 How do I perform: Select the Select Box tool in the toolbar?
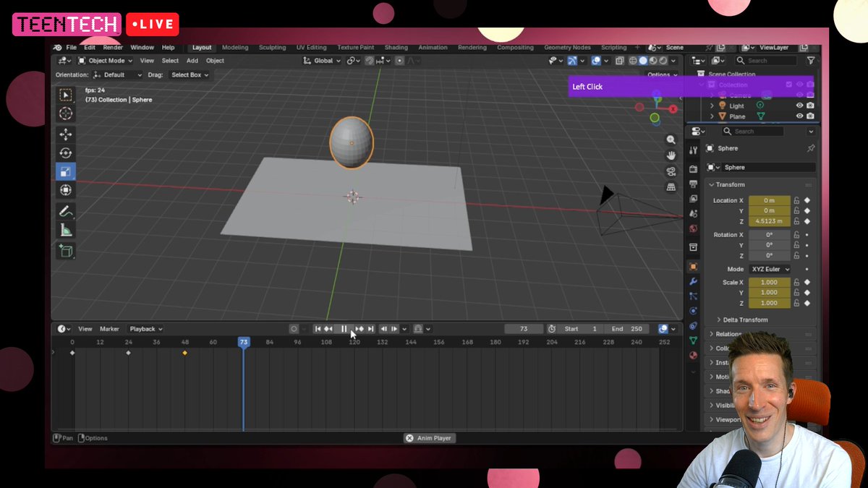tap(66, 95)
